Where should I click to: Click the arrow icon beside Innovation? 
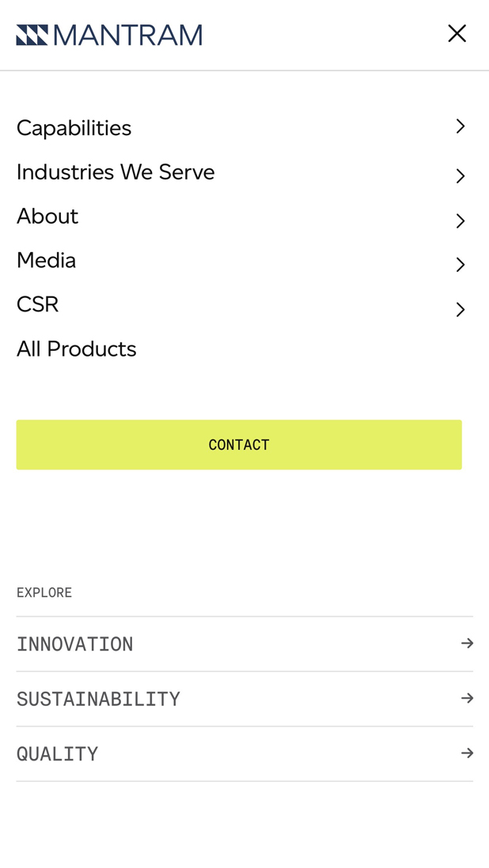pos(467,643)
